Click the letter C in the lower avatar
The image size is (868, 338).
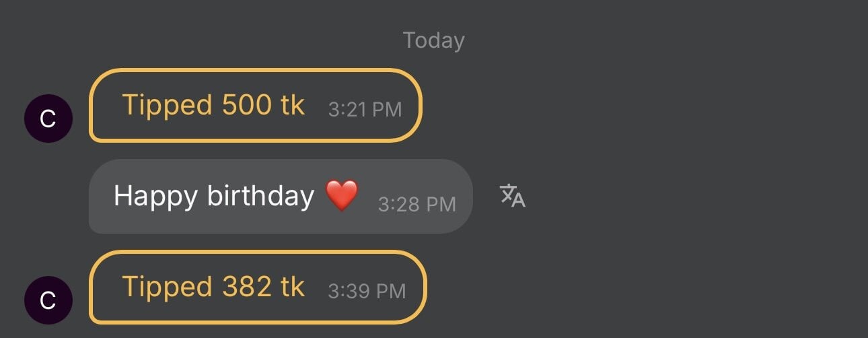click(48, 300)
